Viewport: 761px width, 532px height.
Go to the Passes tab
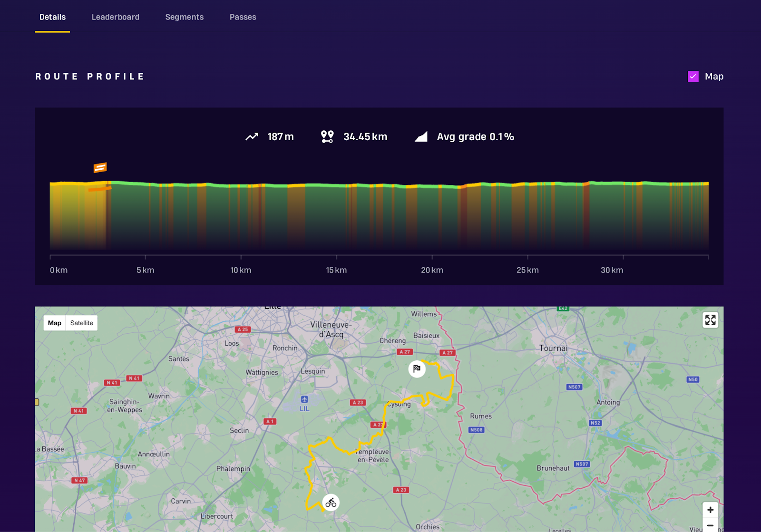(243, 17)
